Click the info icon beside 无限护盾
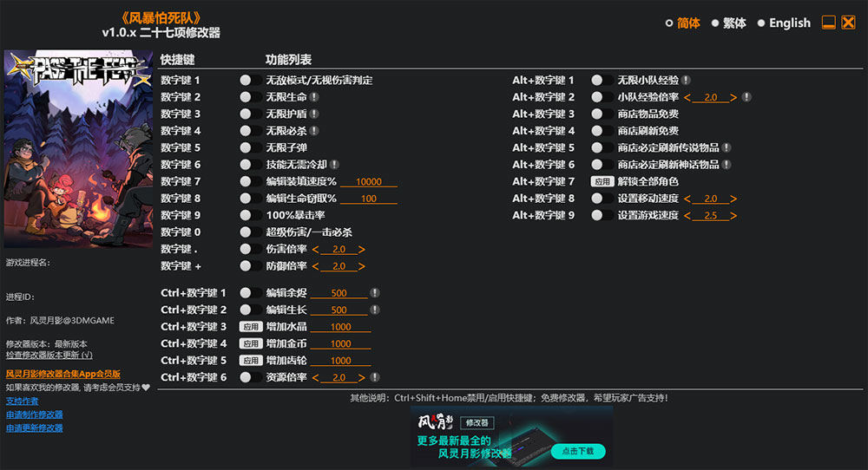Image resolution: width=868 pixels, height=470 pixels. click(x=314, y=114)
